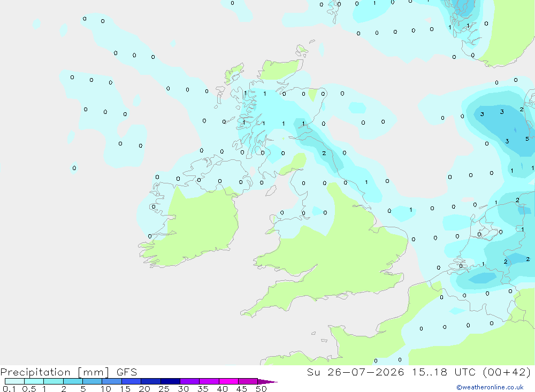The height and width of the screenshot is (392, 535).
Task: Click the 'Precipitation [mm] GFS' title text
Action: (x=68, y=372)
